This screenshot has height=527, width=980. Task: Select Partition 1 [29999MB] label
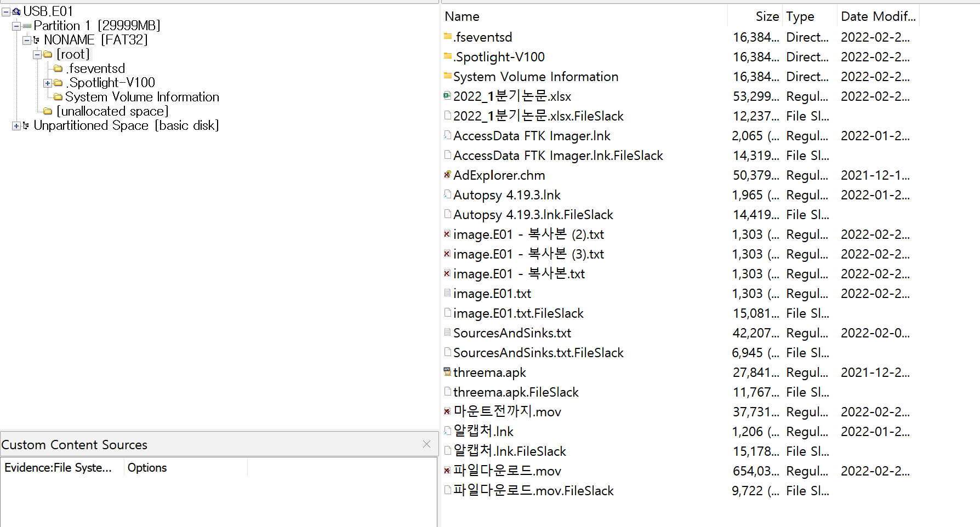click(x=97, y=26)
